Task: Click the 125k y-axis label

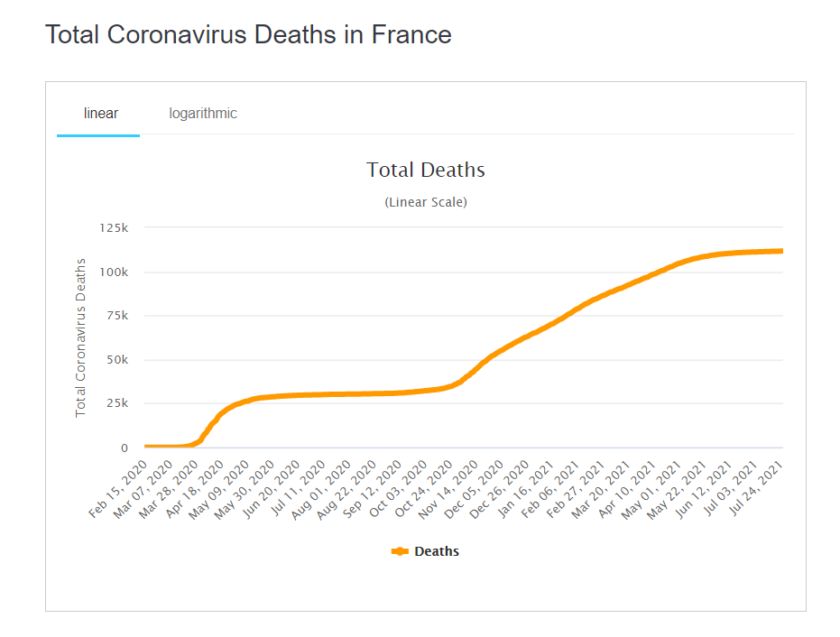Action: (x=114, y=227)
